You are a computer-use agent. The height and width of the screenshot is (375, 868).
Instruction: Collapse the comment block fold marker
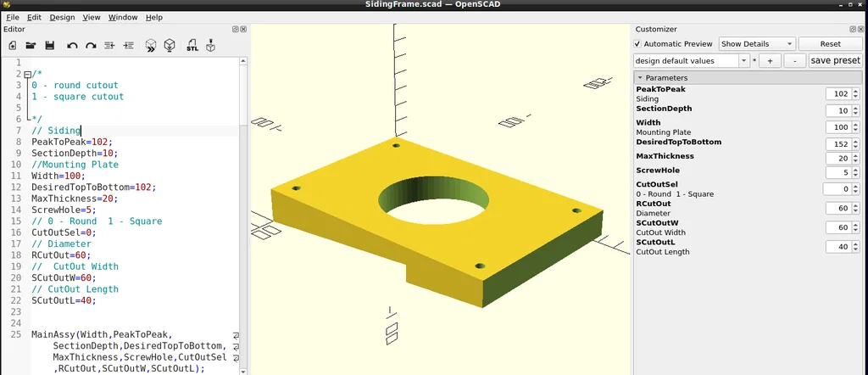point(27,74)
